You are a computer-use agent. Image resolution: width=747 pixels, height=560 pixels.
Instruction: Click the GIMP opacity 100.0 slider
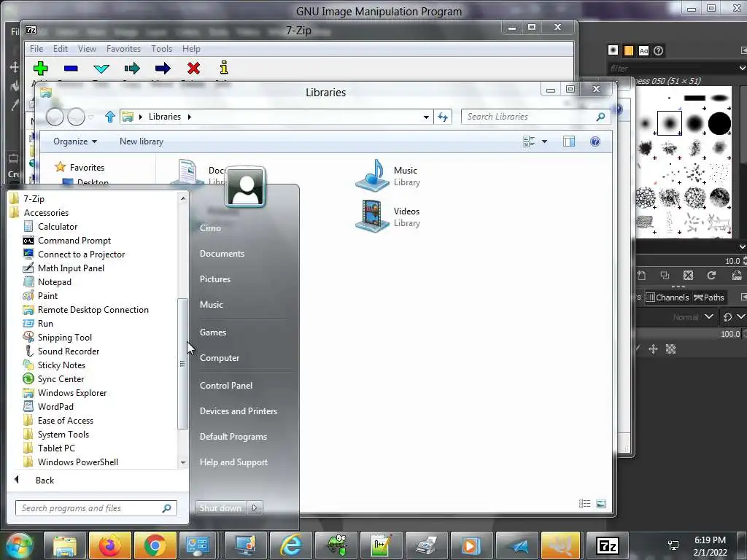pyautogui.click(x=691, y=334)
